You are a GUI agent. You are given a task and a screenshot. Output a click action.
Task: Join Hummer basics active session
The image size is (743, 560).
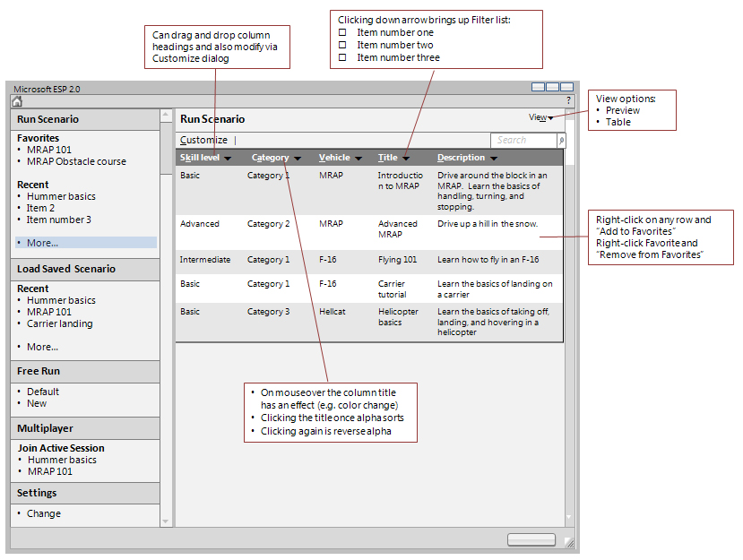pos(62,460)
